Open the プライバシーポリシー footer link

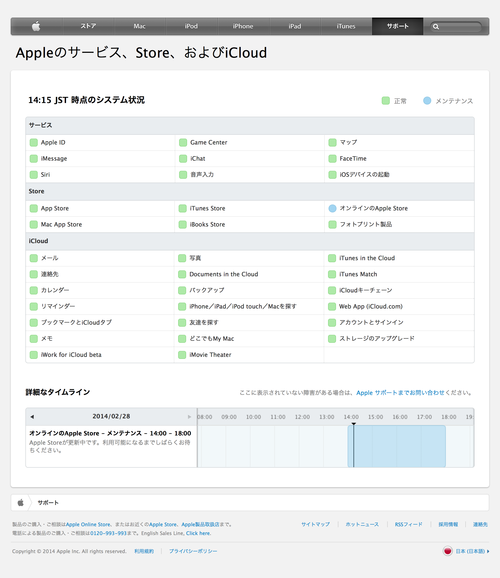(x=193, y=551)
